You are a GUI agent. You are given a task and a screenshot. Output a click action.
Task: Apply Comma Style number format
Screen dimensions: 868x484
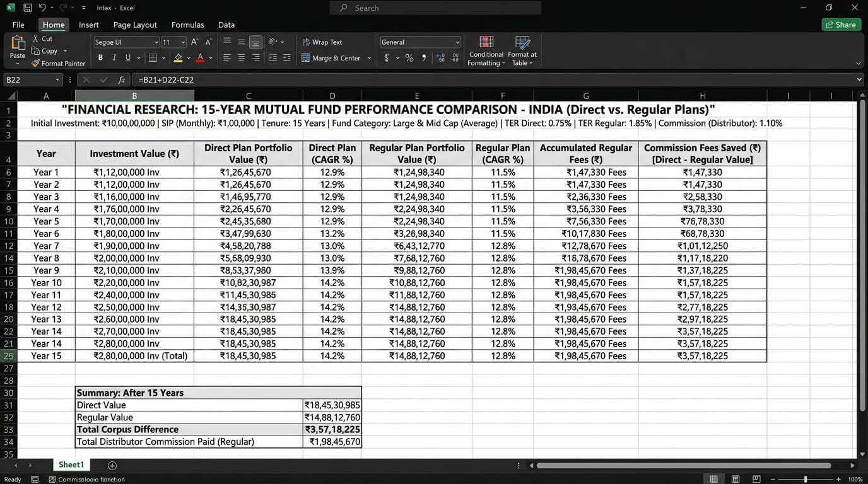pos(423,58)
